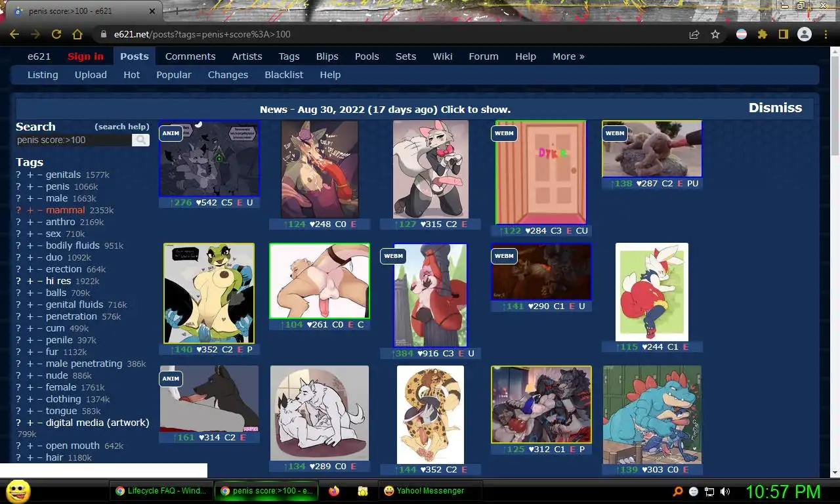
Task: Open File Explorer from the taskbar
Action: 363,491
